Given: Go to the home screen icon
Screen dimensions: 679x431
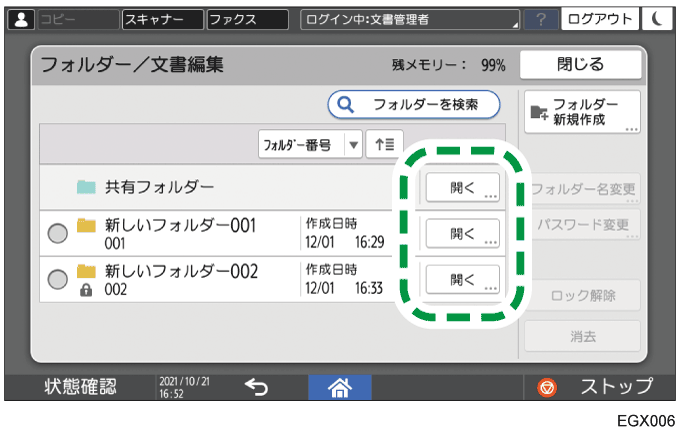Looking at the screenshot, I should (x=340, y=387).
